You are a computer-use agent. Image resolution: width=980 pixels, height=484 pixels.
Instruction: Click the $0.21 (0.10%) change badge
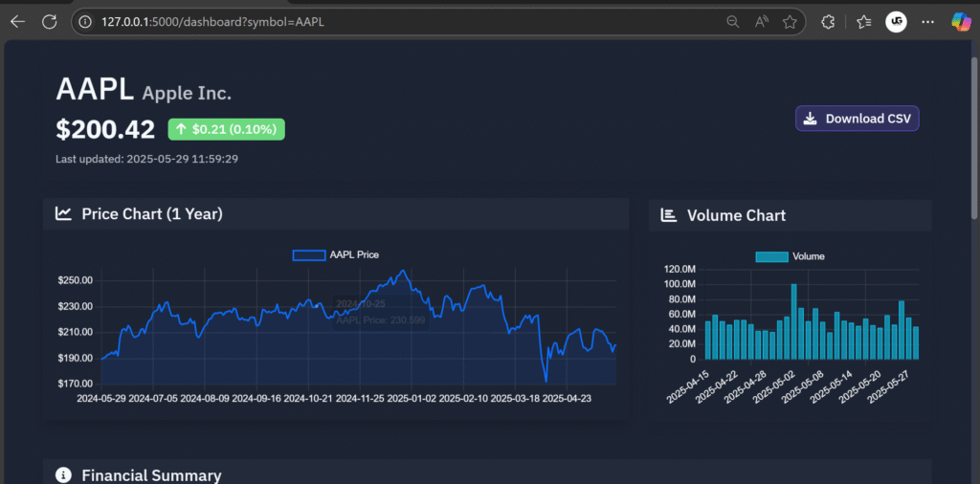tap(226, 129)
